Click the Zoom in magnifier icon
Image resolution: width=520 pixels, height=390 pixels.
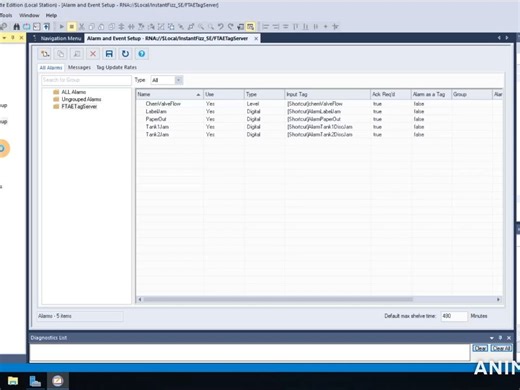pos(201,27)
